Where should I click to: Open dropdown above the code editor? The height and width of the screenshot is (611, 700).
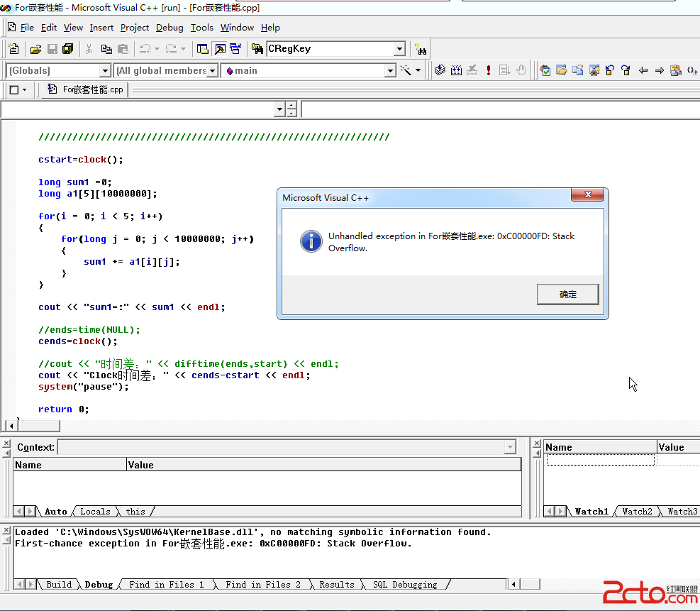[279, 109]
